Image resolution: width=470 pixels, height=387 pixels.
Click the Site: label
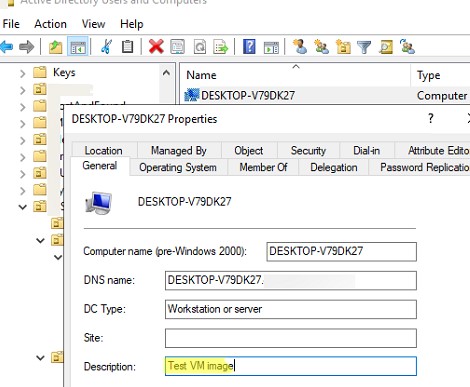point(94,338)
